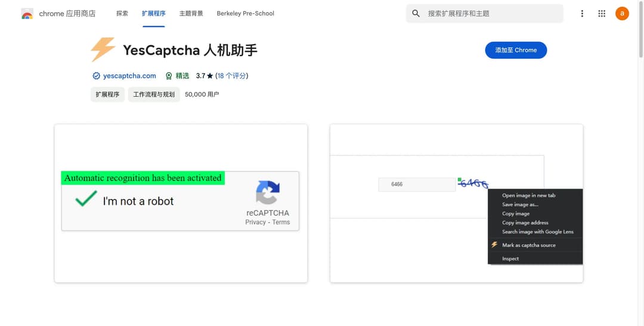
Task: Open the yescaptcha.com developer link
Action: coord(129,76)
